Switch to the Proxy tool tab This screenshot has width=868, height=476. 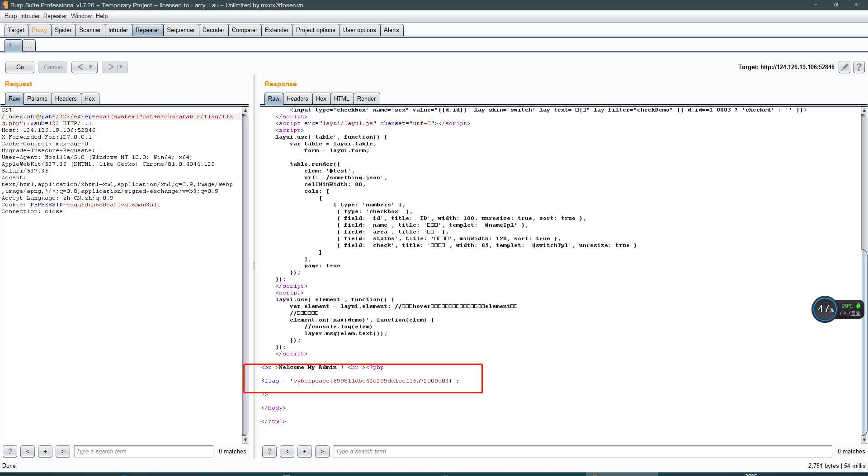(x=39, y=30)
